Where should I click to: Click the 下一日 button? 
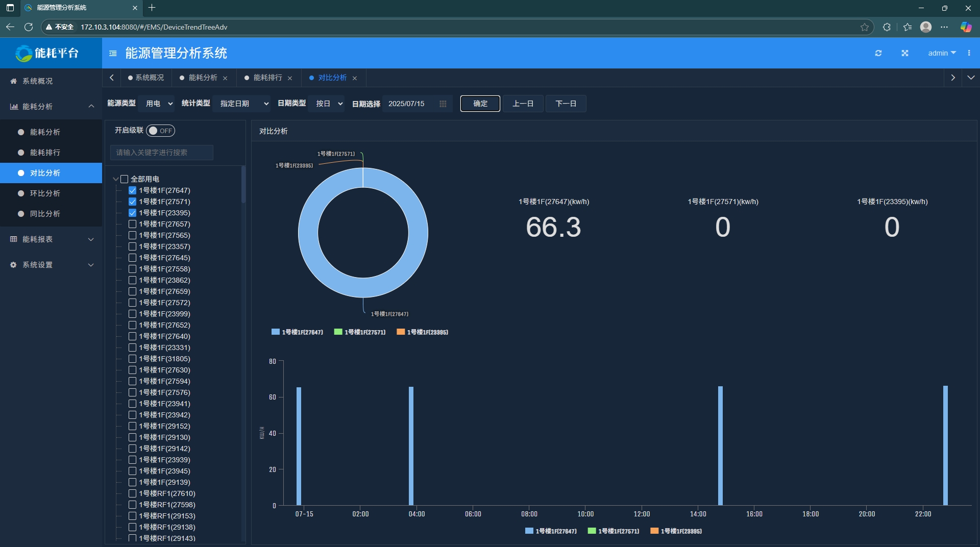tap(566, 104)
